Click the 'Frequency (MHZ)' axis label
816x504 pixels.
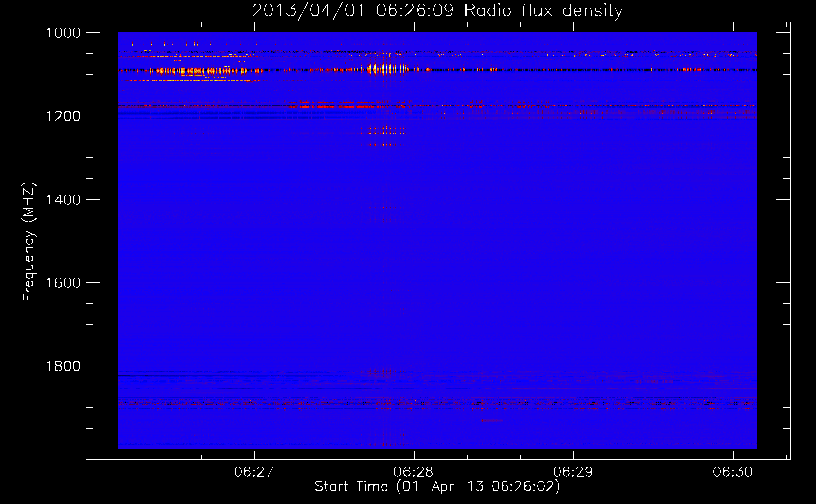tap(29, 242)
